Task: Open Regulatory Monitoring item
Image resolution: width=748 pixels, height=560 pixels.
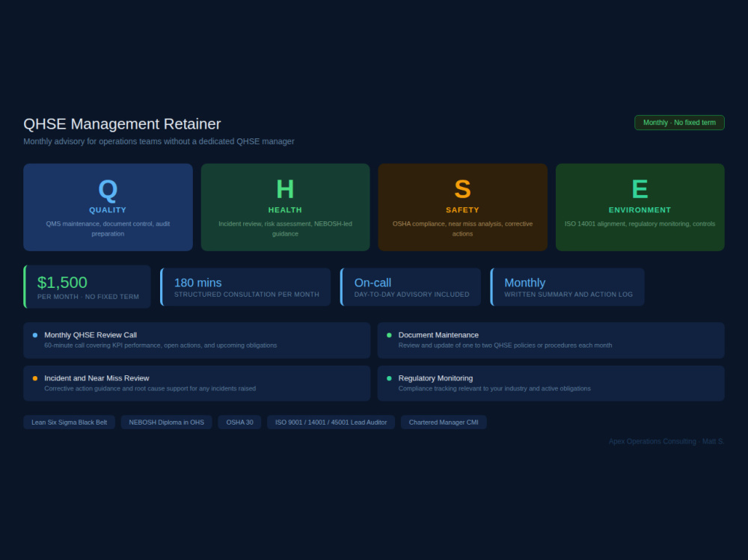Action: 551,384
